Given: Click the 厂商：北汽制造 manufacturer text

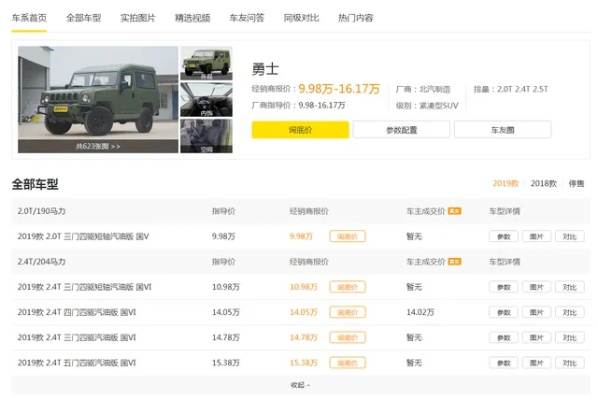Looking at the screenshot, I should click(423, 89).
